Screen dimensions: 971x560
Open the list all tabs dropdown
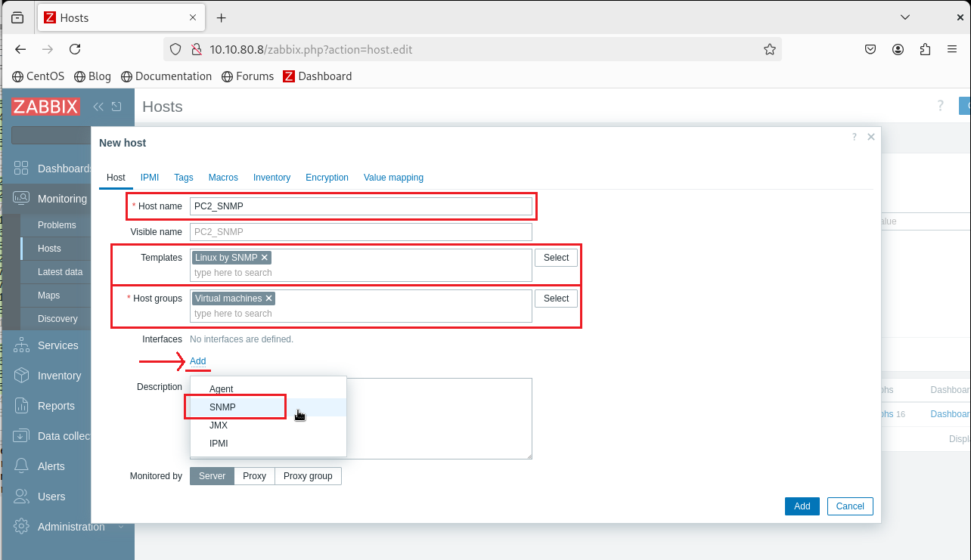(x=905, y=17)
